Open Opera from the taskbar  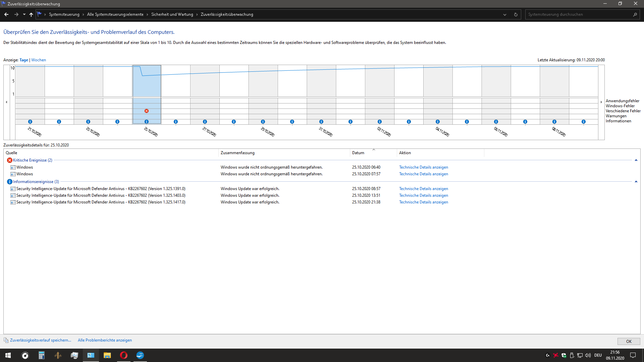pyautogui.click(x=123, y=355)
